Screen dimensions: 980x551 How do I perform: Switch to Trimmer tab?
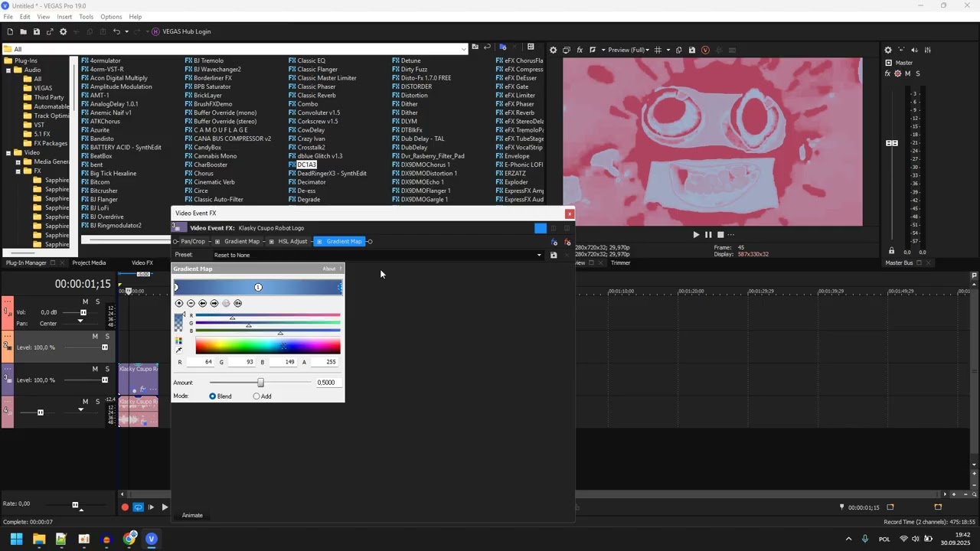[x=621, y=263]
